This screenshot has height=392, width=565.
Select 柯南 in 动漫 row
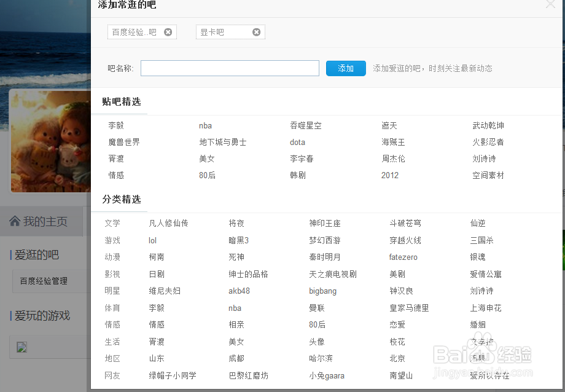point(157,257)
